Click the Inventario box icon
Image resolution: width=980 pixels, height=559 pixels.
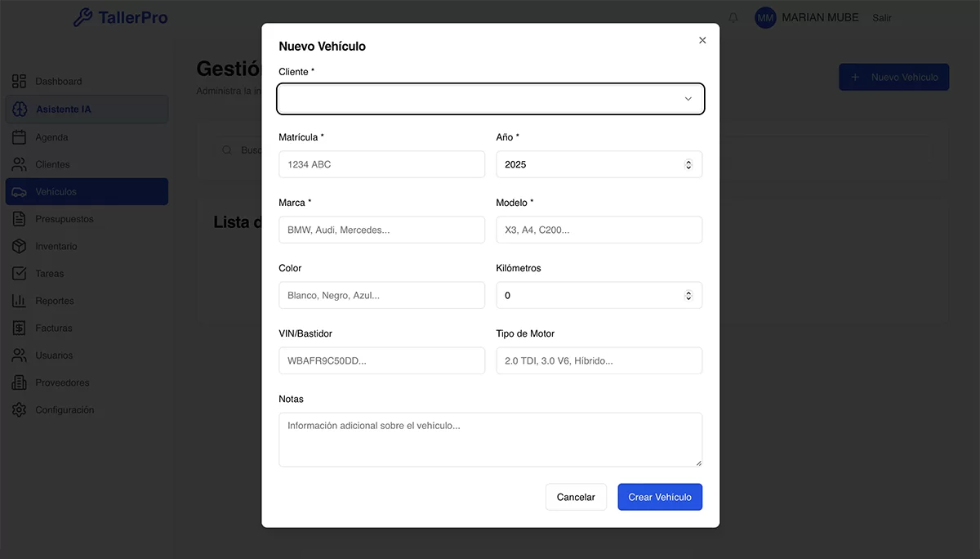click(x=19, y=246)
